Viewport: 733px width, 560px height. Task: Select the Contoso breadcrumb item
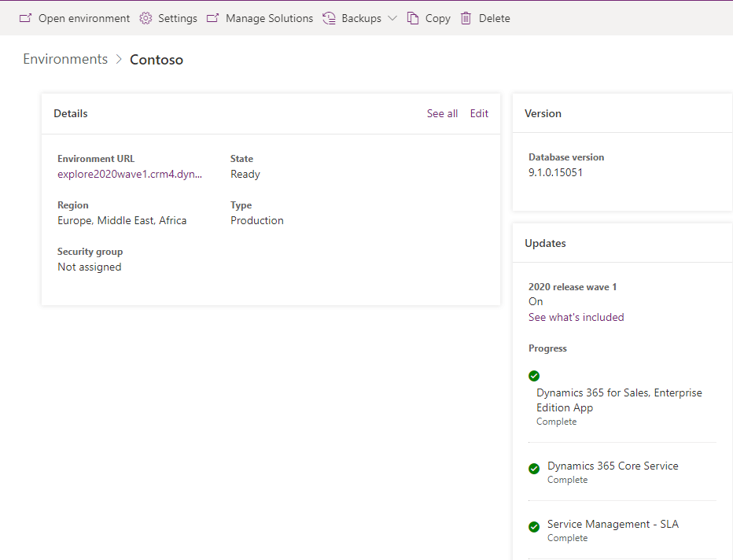(x=156, y=59)
